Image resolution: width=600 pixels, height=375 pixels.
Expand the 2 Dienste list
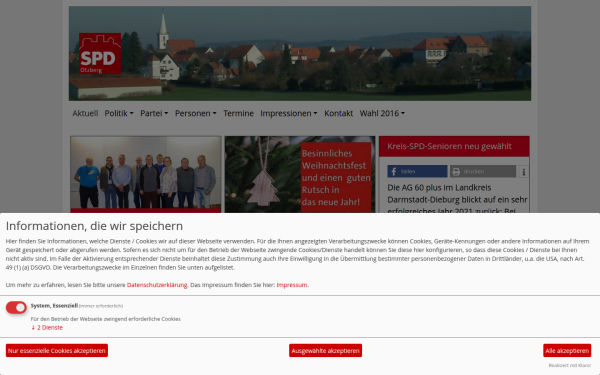(47, 328)
